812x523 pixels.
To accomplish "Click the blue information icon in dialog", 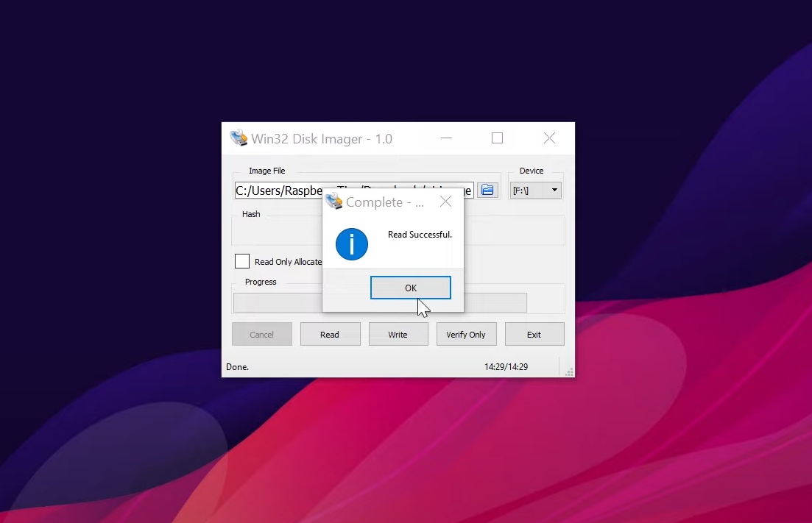I will tap(352, 244).
